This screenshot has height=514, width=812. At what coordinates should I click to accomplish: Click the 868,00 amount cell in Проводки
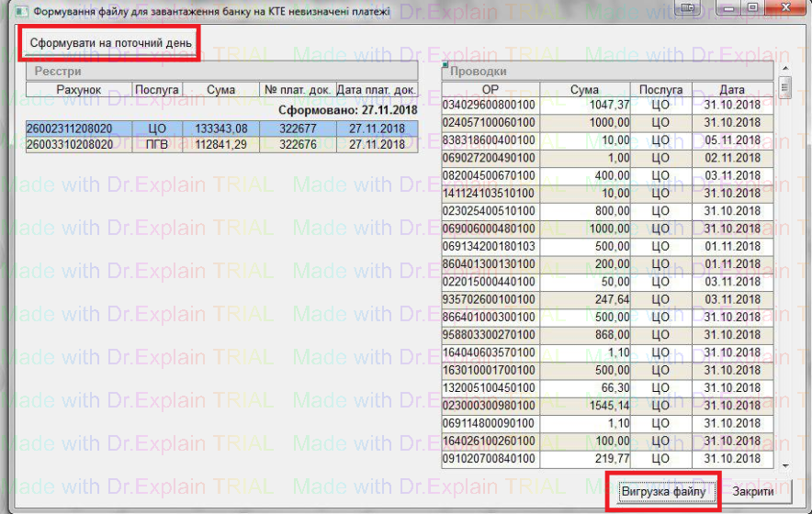585,335
